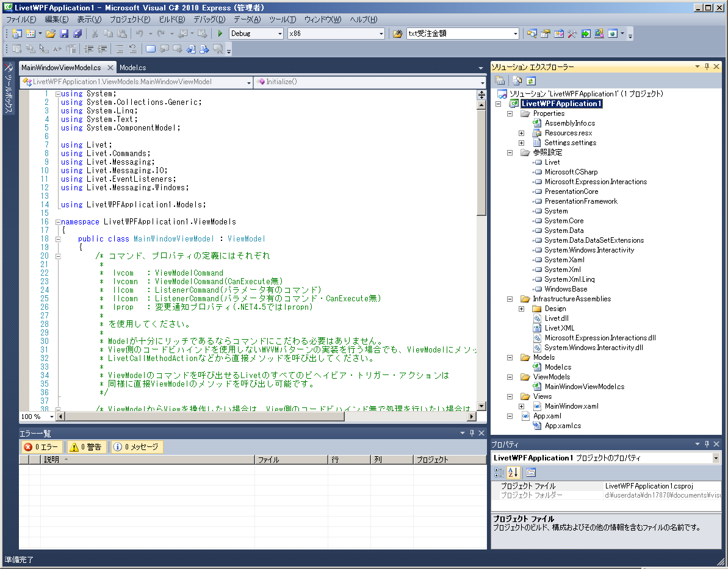Click the New Project toolbar icon
The width and height of the screenshot is (728, 569).
(x=17, y=34)
